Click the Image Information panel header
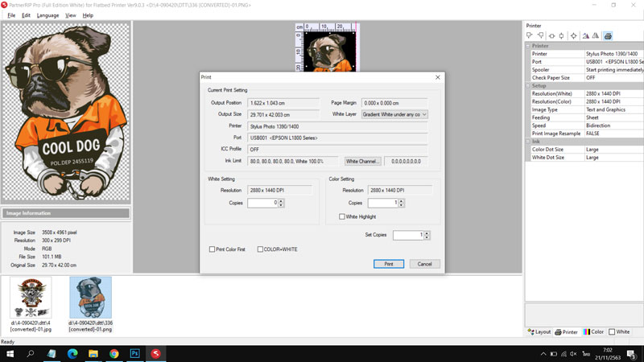 click(x=66, y=213)
